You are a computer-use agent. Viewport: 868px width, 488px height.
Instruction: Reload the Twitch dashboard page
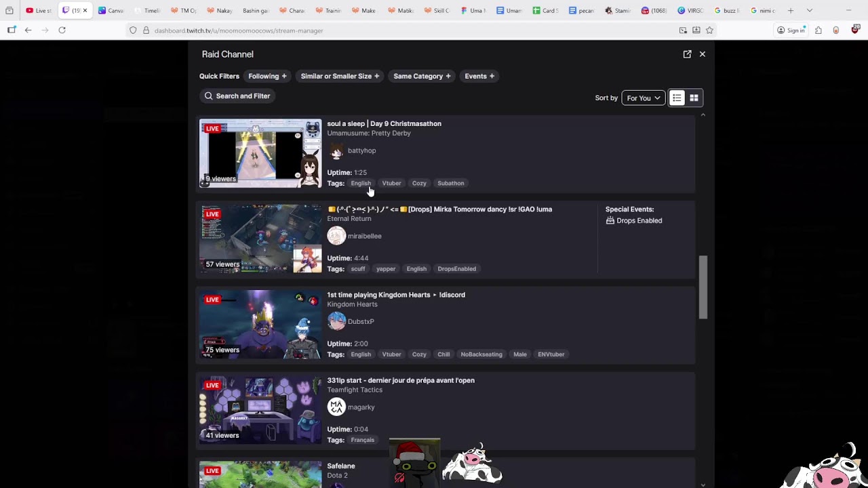(62, 30)
